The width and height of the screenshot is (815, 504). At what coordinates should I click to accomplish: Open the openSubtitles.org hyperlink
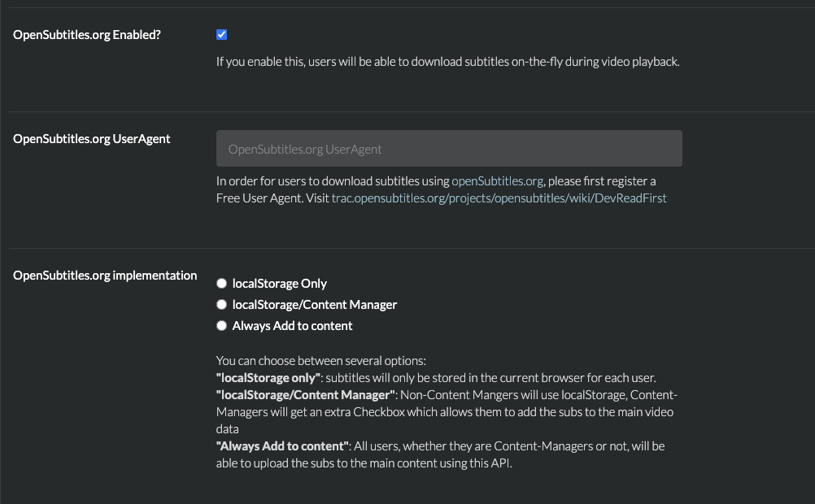497,181
